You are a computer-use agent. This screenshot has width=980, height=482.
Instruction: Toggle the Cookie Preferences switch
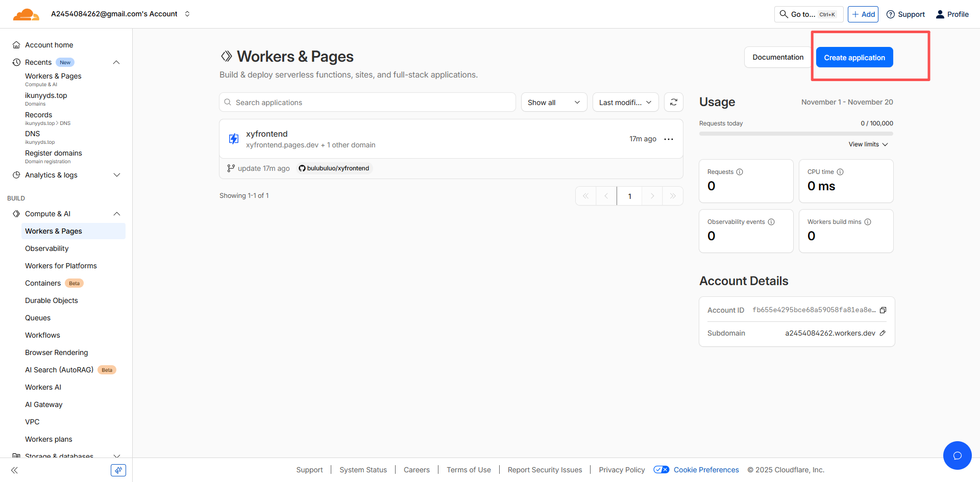661,470
